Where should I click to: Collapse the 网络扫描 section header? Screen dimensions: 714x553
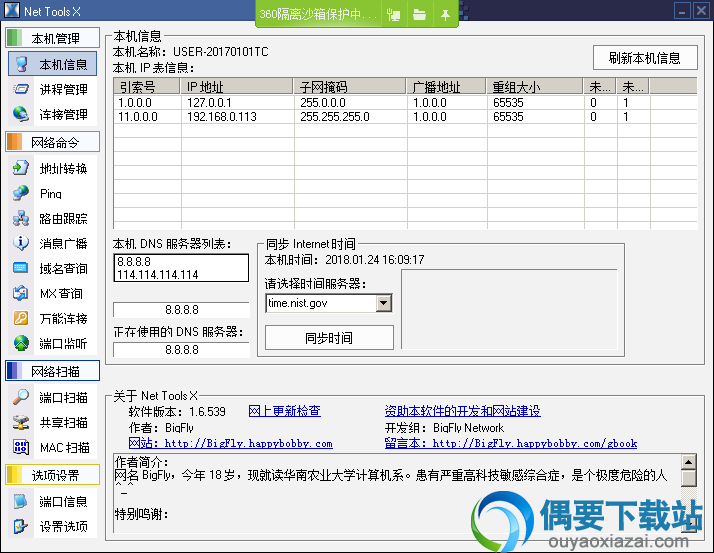(x=52, y=371)
